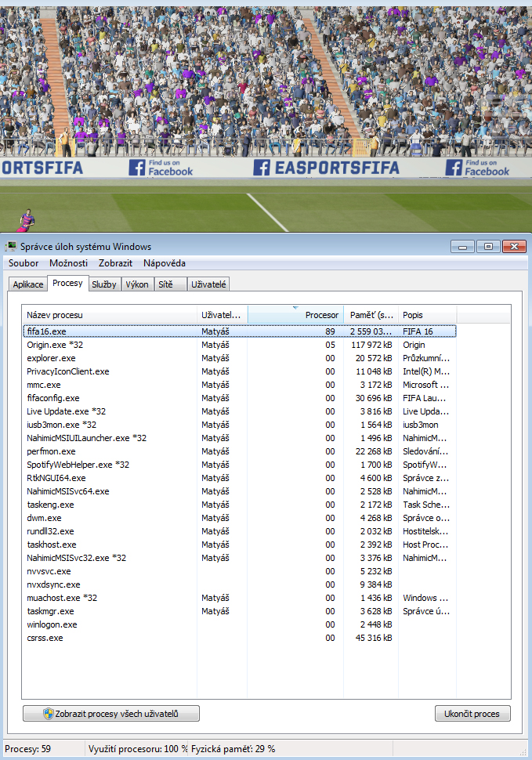Viewport: 532px width, 760px height.
Task: Click the window resize grip in status bar
Action: click(x=523, y=751)
